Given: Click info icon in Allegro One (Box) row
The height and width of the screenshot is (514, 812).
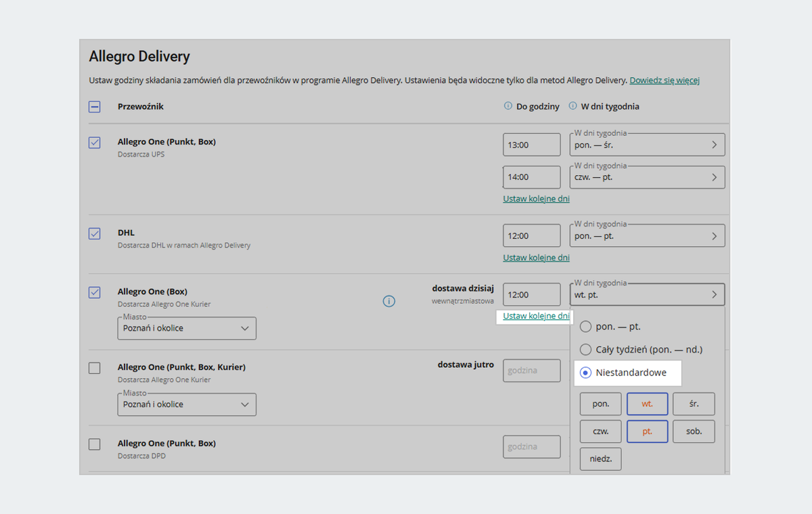Looking at the screenshot, I should click(389, 301).
